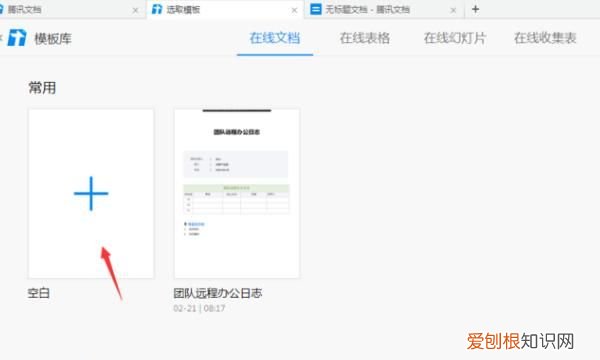Click the 团队远程办公日志 template name
The image size is (600, 360).
point(218,293)
